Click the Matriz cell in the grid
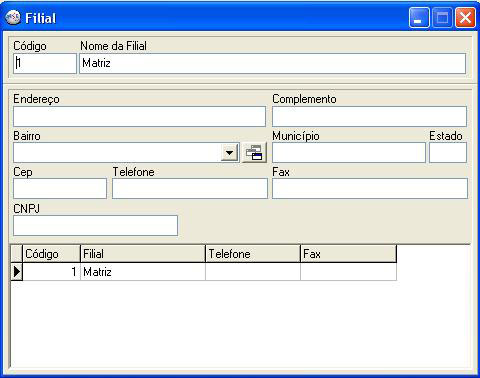Viewport: 480px width, 378px height. [143, 272]
